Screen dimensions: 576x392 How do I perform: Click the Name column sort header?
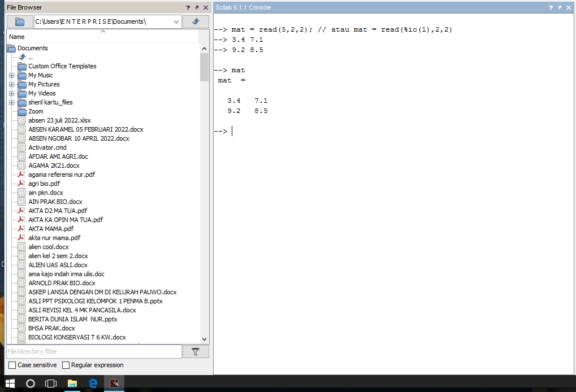[103, 37]
